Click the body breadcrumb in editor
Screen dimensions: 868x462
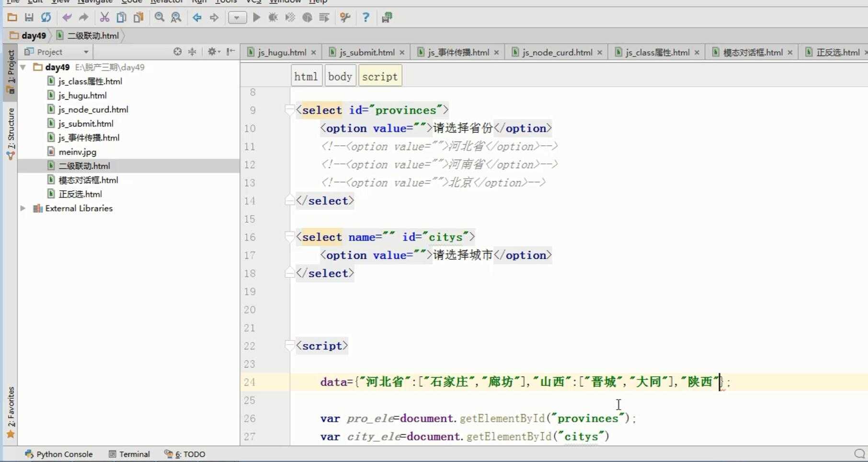340,76
